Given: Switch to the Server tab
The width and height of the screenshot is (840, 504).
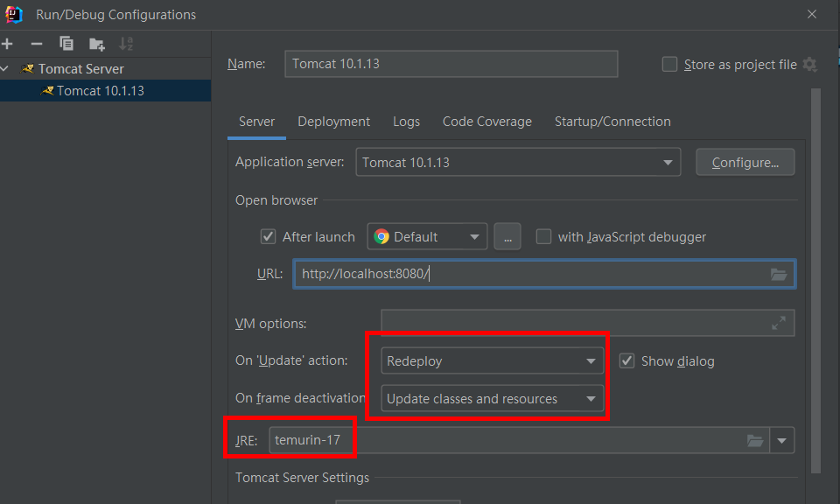Looking at the screenshot, I should pyautogui.click(x=256, y=122).
